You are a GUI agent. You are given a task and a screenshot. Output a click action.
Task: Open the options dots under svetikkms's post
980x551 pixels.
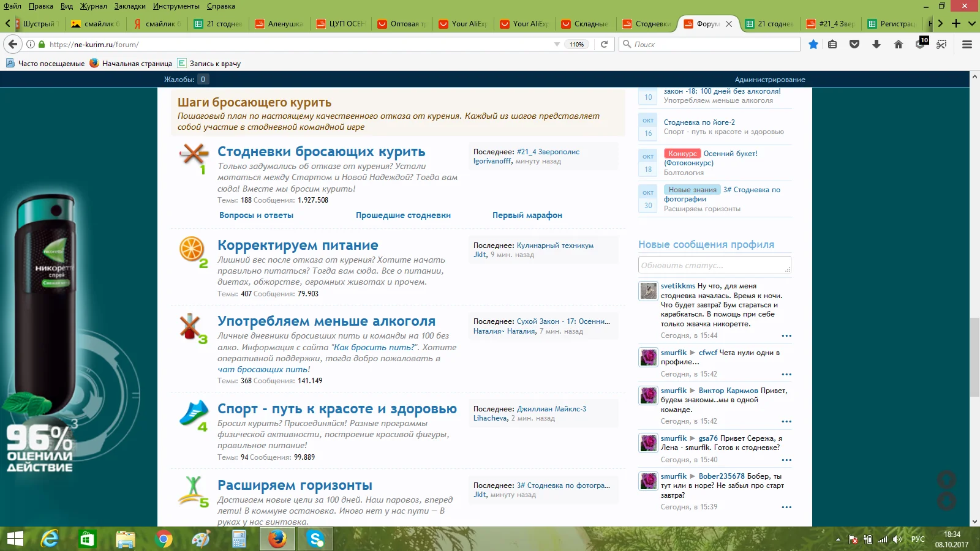pos(786,335)
